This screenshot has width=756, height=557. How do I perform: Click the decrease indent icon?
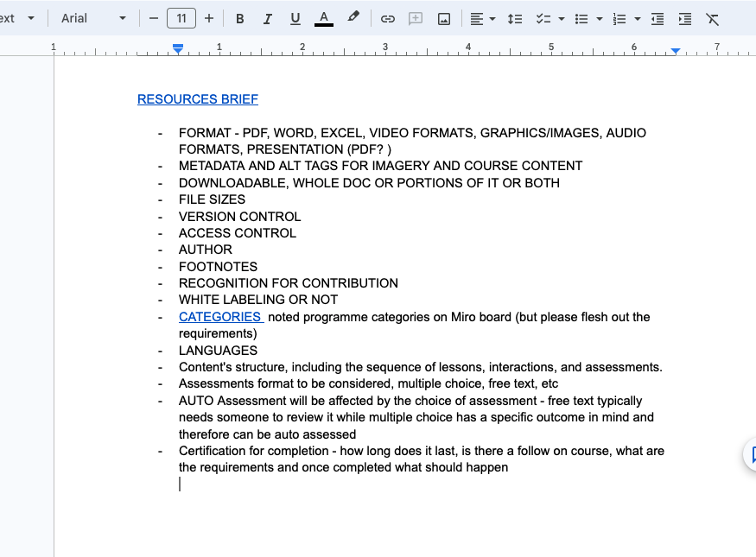(x=658, y=18)
